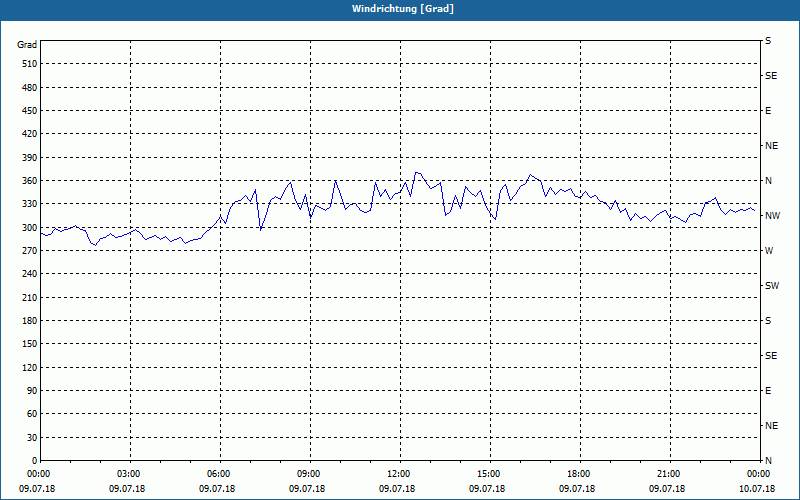Click the 510 y-axis value
The height and width of the screenshot is (500, 800).
point(30,64)
